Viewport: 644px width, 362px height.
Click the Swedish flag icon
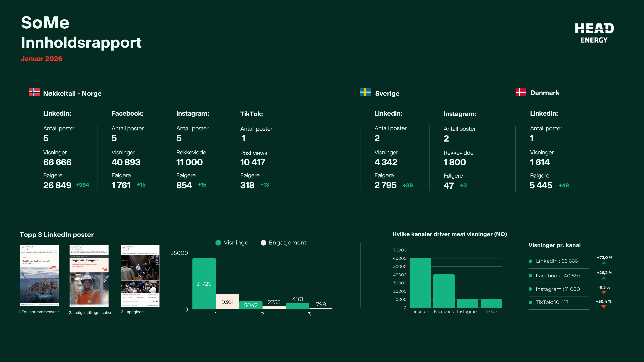(365, 92)
